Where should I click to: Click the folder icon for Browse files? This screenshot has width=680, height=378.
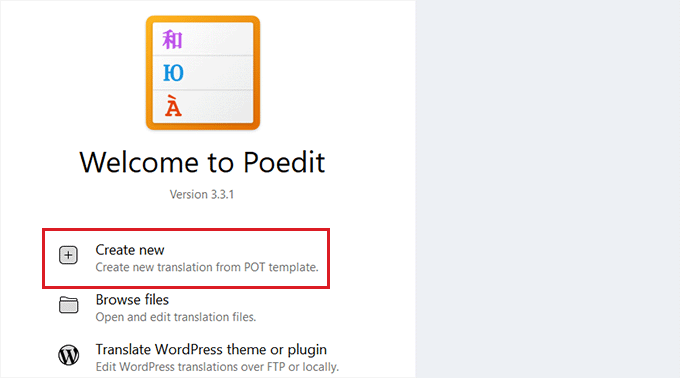tap(69, 305)
